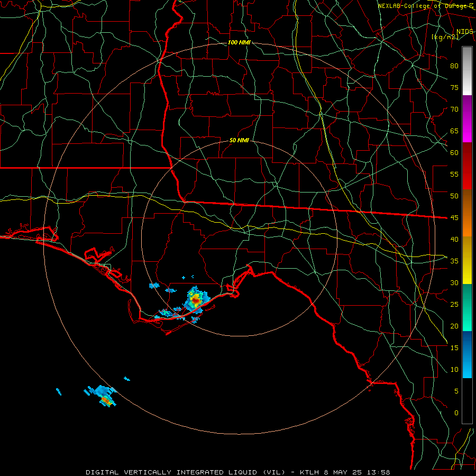The height and width of the screenshot is (476, 476).
Task: Select the "40" value on the VIL scale
Action: point(454,239)
